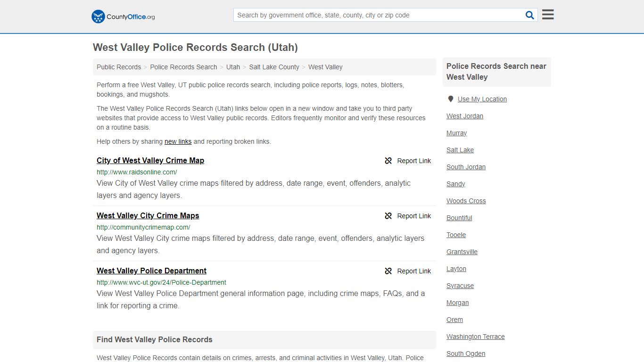Select Murray nearby city

click(456, 133)
